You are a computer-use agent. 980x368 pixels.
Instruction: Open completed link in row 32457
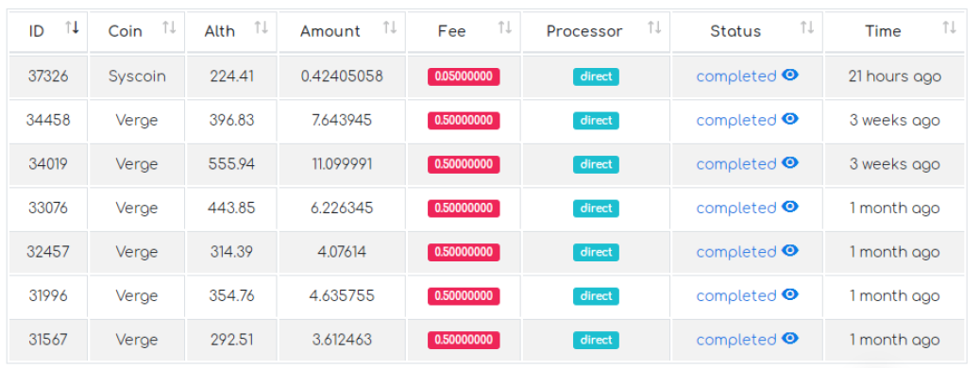coord(736,252)
